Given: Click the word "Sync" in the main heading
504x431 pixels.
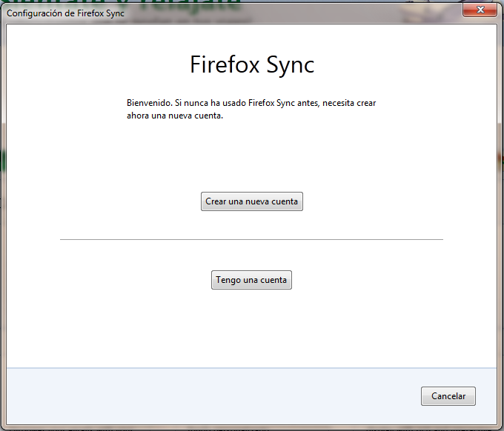Looking at the screenshot, I should (288, 64).
